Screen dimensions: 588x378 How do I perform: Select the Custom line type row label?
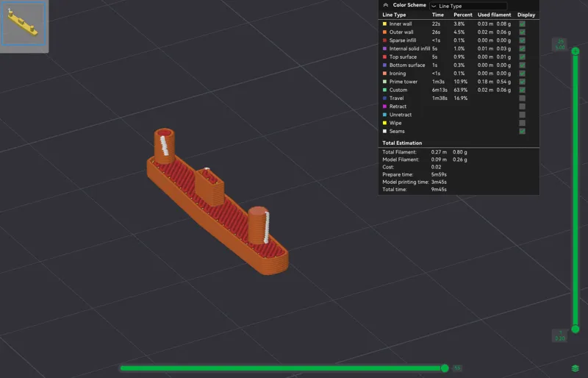(398, 90)
